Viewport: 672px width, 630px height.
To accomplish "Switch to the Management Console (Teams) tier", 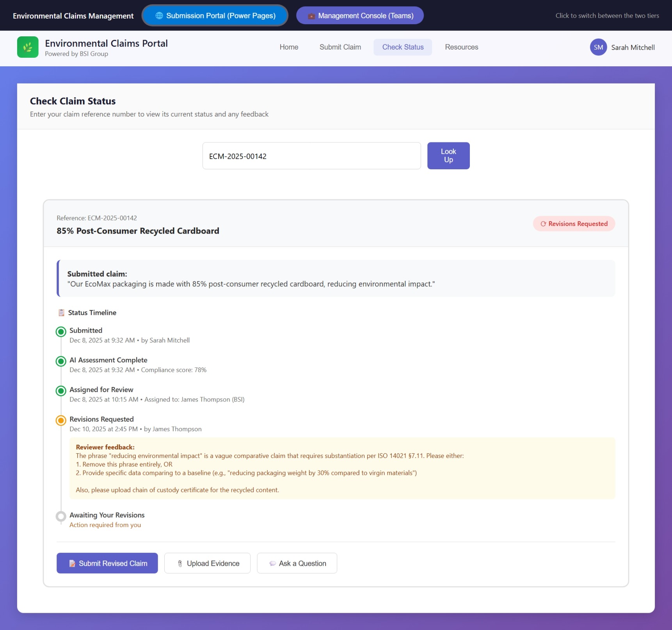I will click(x=359, y=16).
